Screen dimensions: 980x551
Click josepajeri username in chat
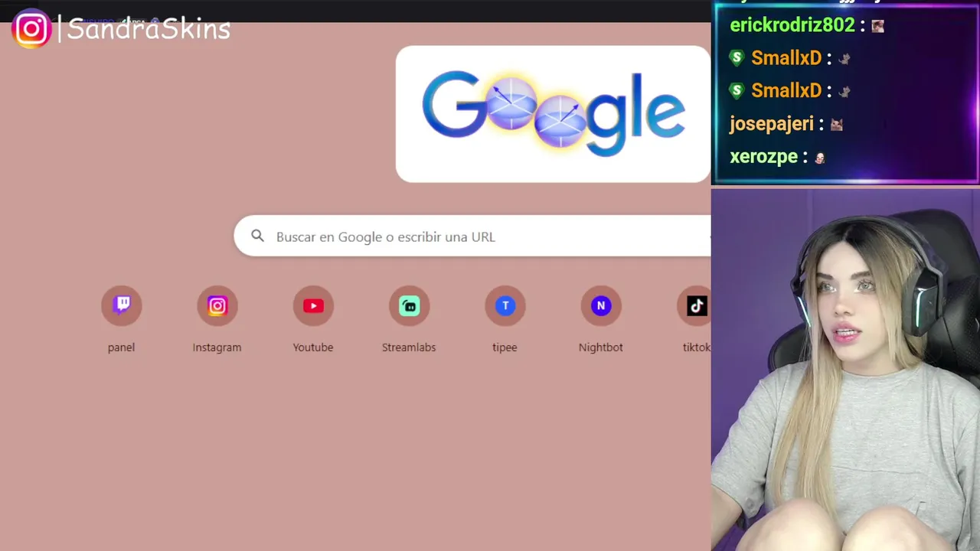772,124
